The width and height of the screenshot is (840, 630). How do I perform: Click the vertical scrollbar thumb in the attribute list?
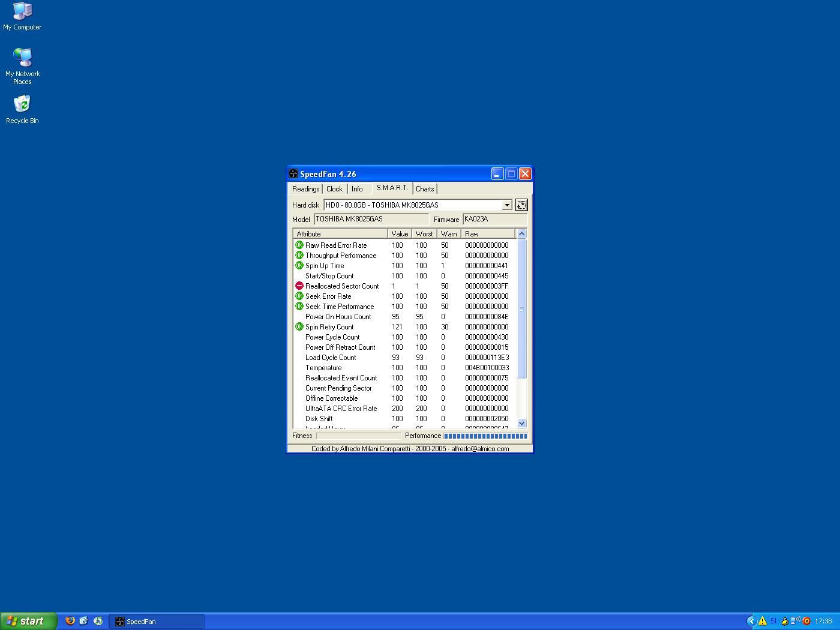click(x=521, y=309)
